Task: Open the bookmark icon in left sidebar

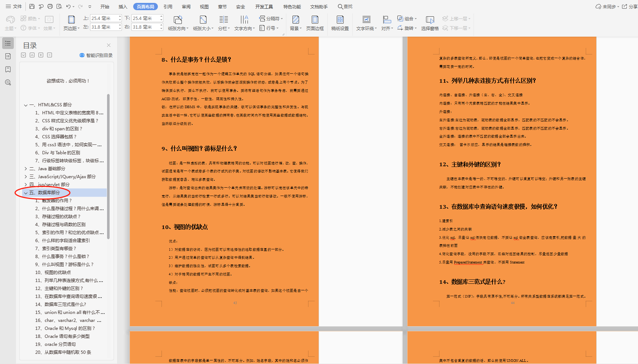Action: pyautogui.click(x=8, y=69)
